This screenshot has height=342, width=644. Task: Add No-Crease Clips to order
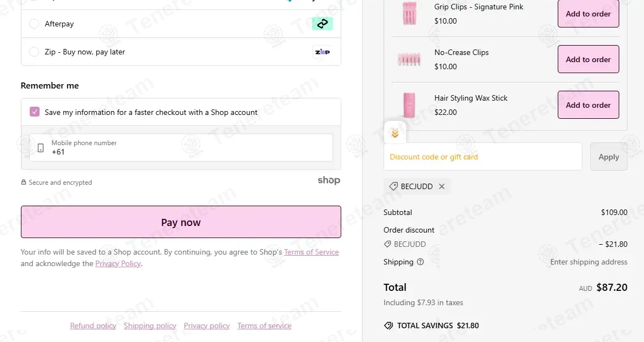coord(588,59)
